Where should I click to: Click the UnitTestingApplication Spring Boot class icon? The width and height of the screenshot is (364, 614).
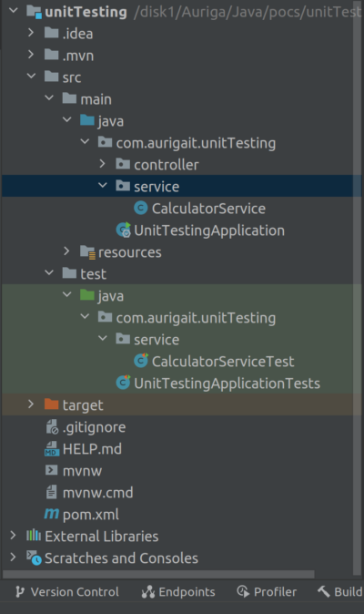(x=123, y=230)
